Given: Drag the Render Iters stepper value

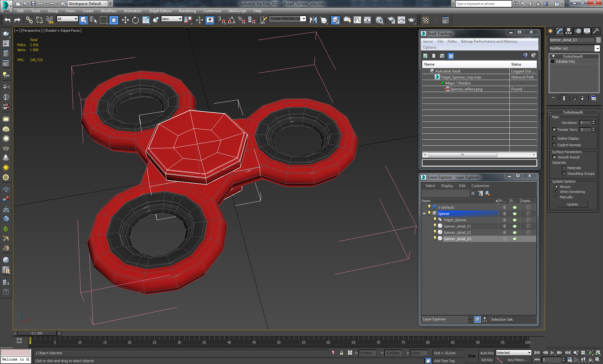Looking at the screenshot, I should tap(594, 129).
